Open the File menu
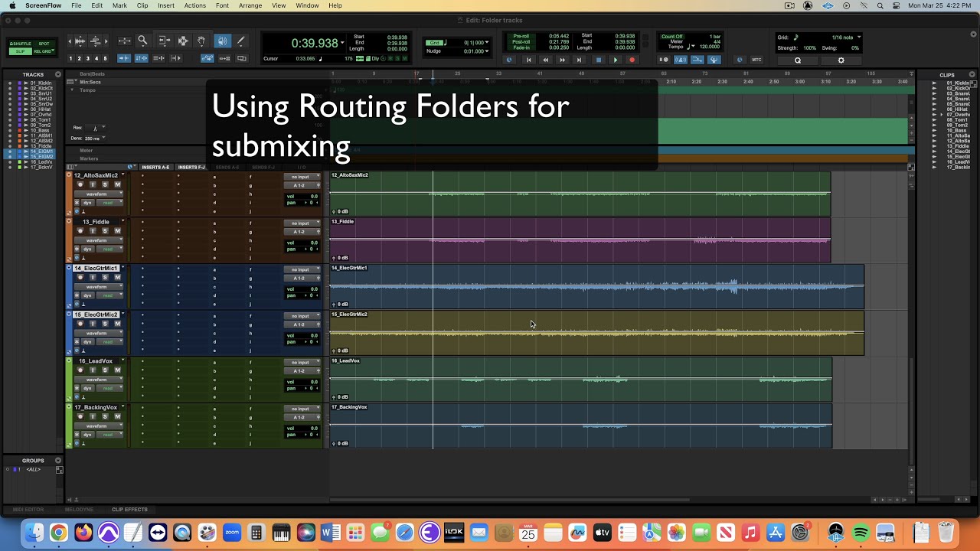This screenshot has height=551, width=980. tap(77, 5)
